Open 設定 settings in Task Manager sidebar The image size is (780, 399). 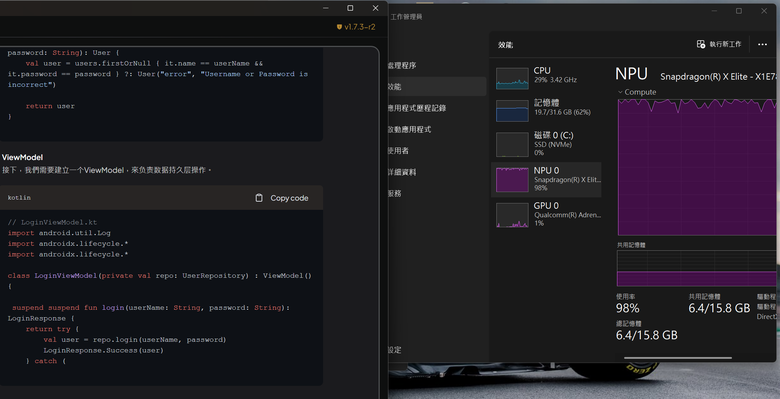[x=394, y=350]
